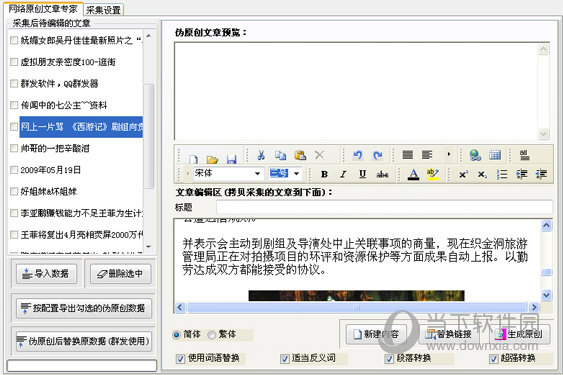Cut selected text with the scissors icon
The image size is (563, 375).
[x=261, y=155]
